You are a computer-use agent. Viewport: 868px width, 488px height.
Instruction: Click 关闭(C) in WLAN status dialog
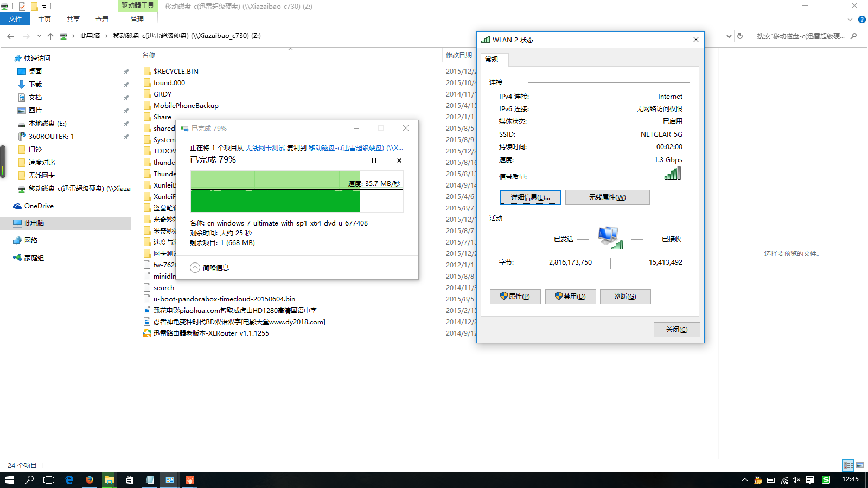pos(677,330)
